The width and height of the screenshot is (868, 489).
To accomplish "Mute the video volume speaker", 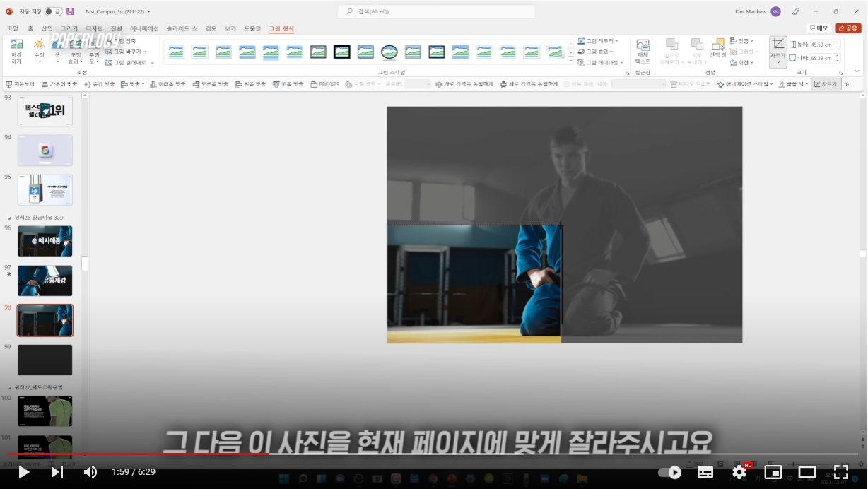I will click(x=90, y=471).
